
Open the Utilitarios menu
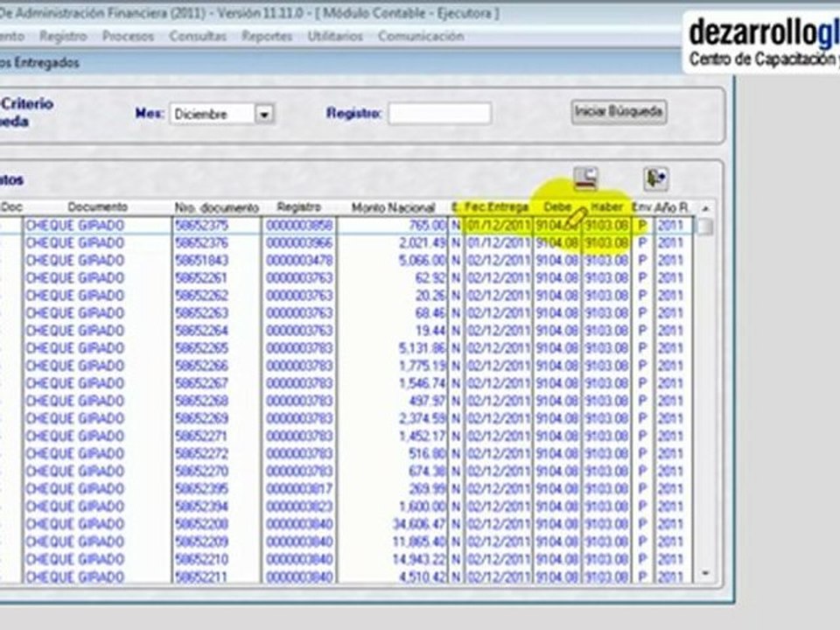tap(335, 37)
